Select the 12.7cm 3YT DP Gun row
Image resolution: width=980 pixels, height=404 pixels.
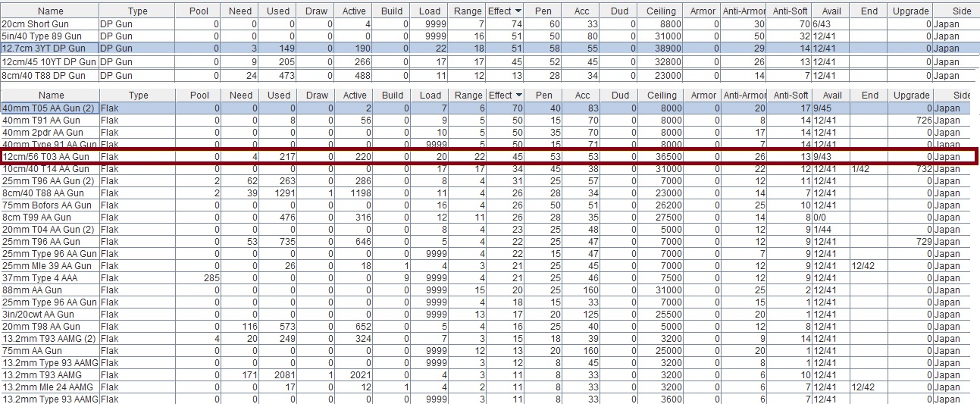[x=490, y=48]
